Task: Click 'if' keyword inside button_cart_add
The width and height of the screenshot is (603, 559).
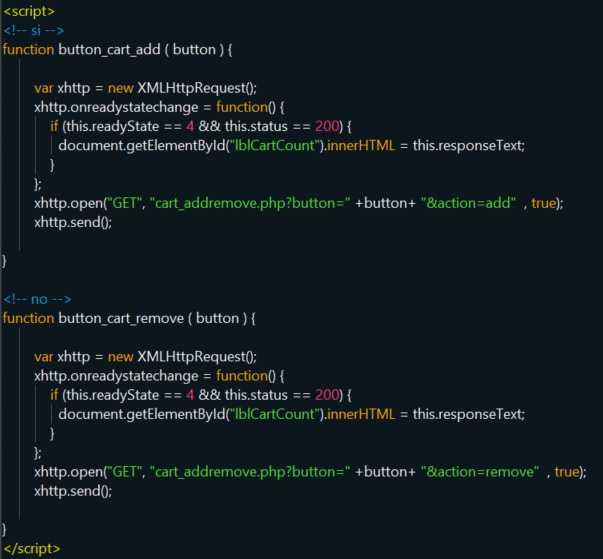Action: click(54, 126)
